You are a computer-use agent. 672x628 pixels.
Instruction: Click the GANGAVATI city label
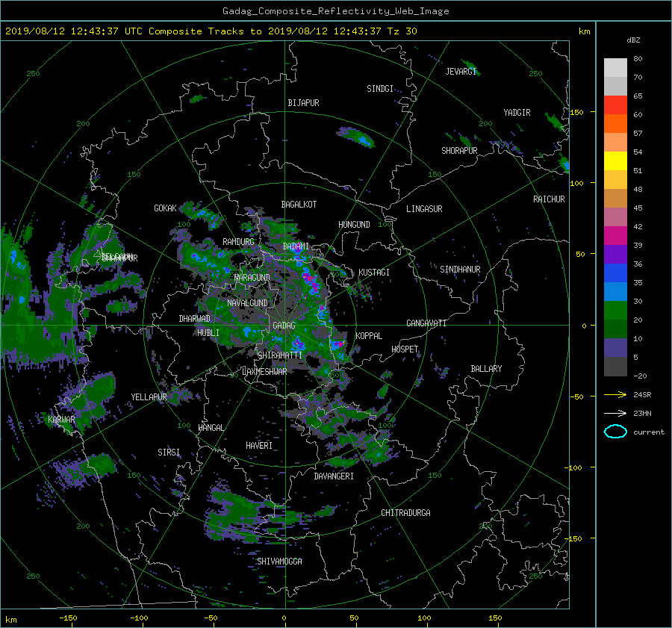point(426,323)
